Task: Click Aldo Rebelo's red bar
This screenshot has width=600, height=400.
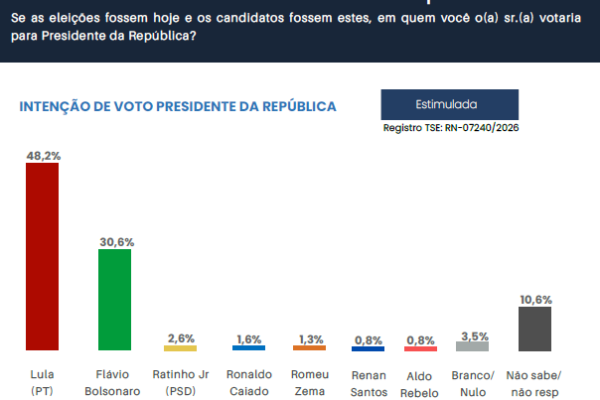Action: tap(421, 348)
